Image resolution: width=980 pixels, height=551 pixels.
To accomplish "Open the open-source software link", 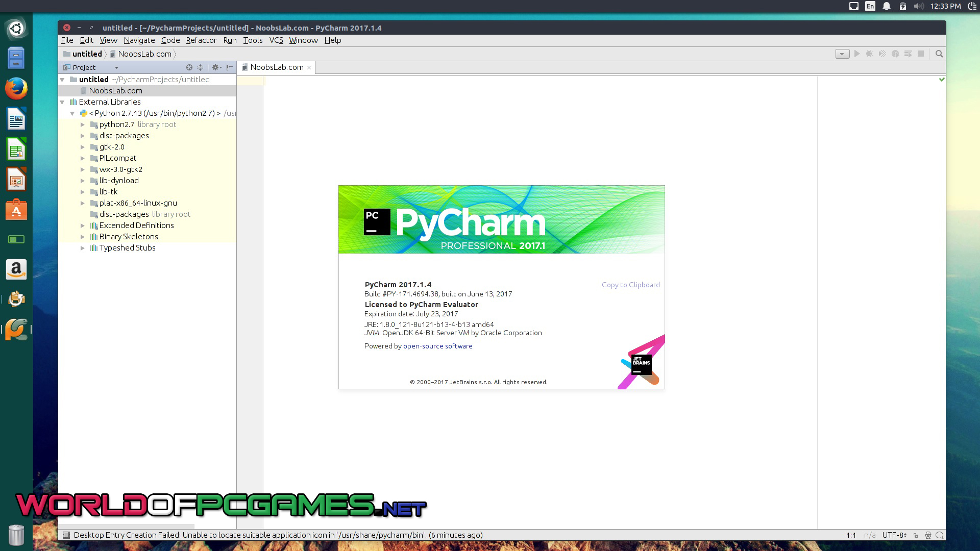I will [x=437, y=346].
